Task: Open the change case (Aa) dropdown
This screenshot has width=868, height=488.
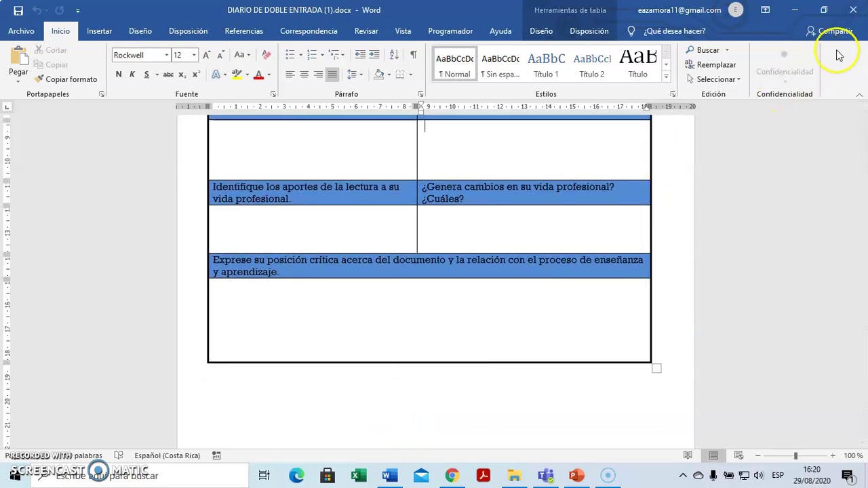Action: pos(242,55)
